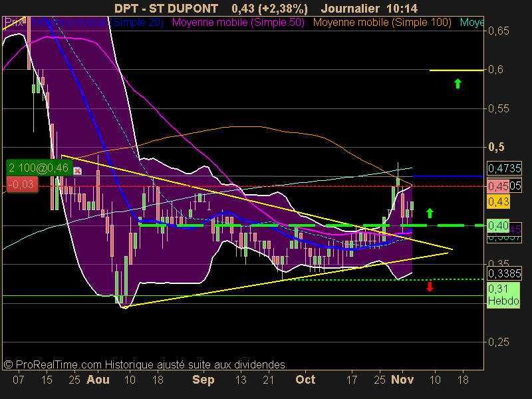The image size is (532, 399).
Task: Select the 0,31 Hebdo weekly level label
Action: (x=503, y=295)
